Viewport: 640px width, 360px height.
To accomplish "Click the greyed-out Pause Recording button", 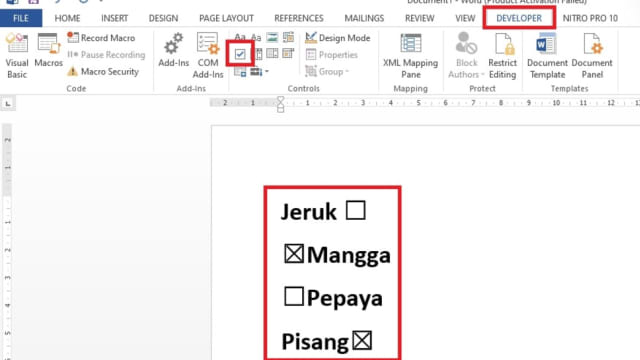I will click(106, 55).
